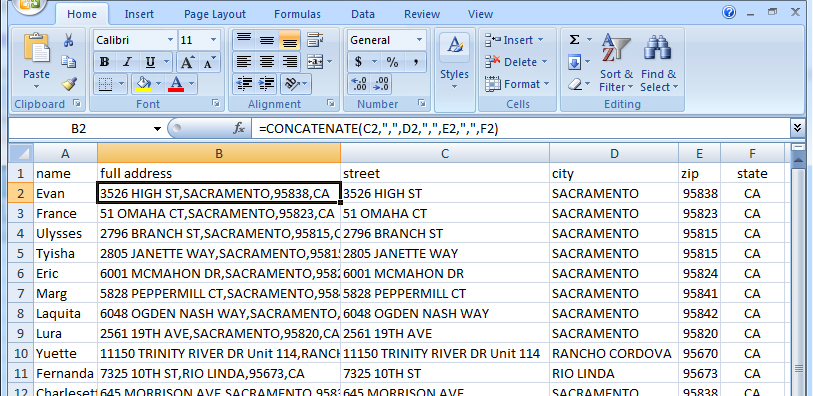Click the Copy icon
The image size is (813, 396).
tap(68, 62)
